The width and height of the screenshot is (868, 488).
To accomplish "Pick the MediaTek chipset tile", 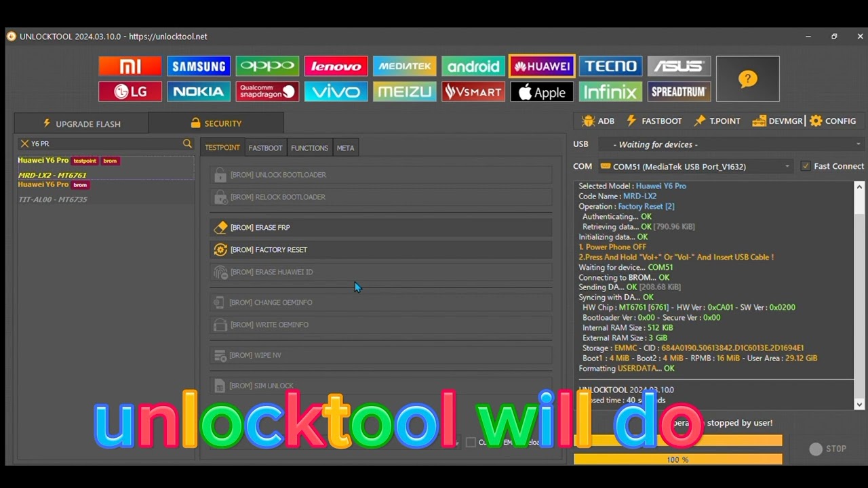I will (404, 66).
